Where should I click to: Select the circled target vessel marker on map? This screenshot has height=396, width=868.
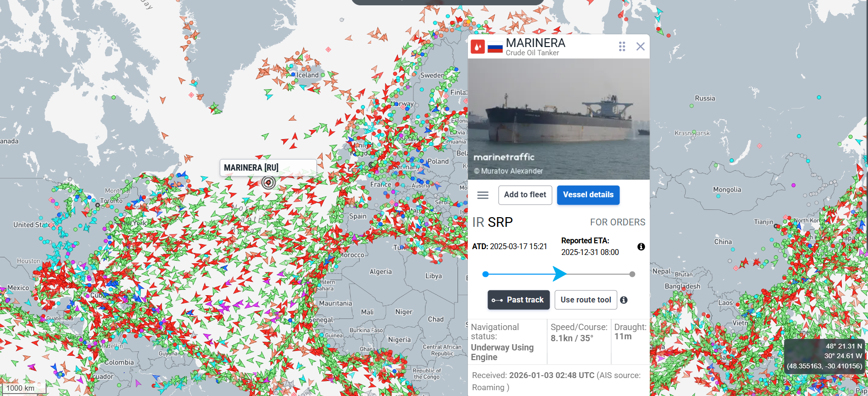coord(268,183)
